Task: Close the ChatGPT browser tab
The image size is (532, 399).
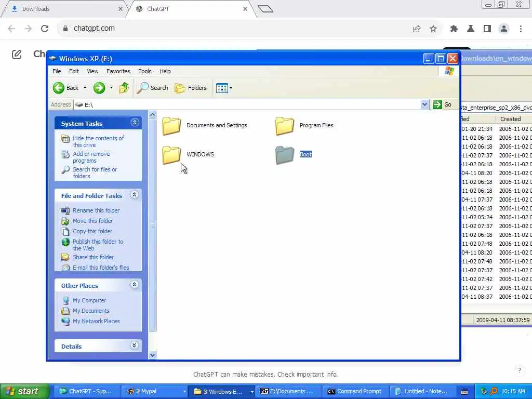Action: (x=245, y=9)
